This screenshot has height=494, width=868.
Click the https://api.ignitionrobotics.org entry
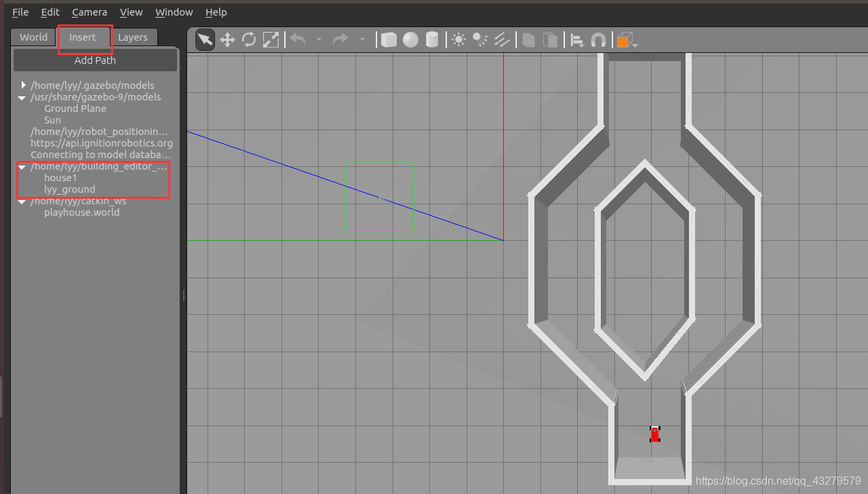[x=102, y=143]
